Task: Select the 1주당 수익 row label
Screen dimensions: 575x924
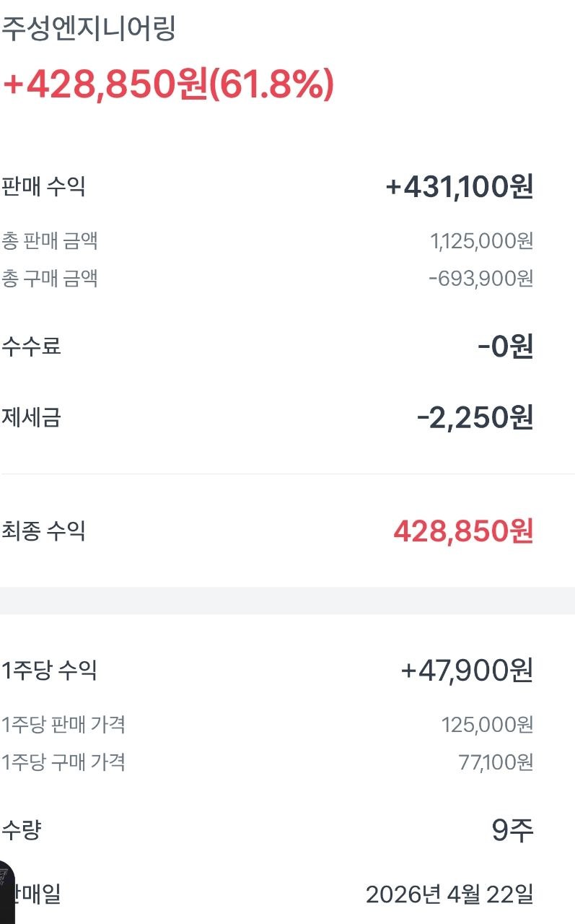Action: (x=49, y=671)
